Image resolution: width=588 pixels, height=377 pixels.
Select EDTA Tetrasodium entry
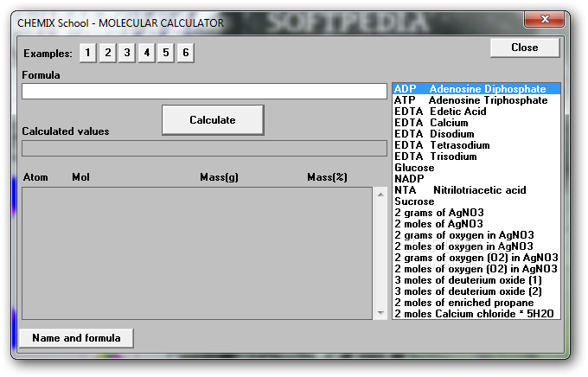click(x=476, y=145)
